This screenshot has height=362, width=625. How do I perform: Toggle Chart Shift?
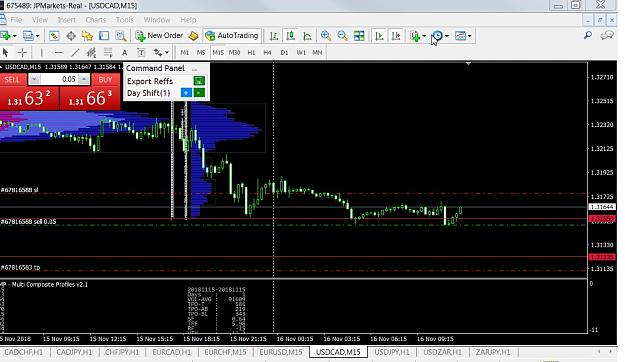(396, 36)
